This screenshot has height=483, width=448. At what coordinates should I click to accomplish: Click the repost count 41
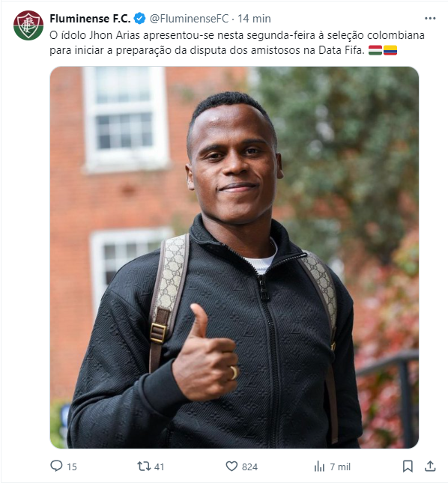159,467
